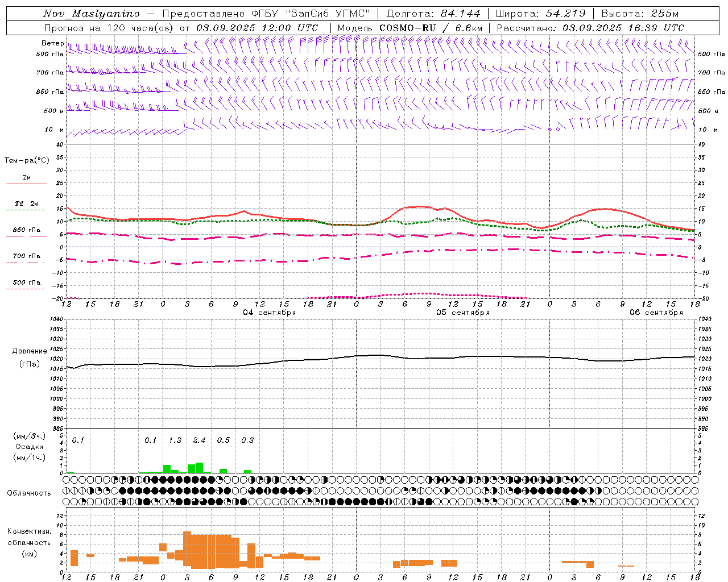Click the Осадки precipitation label
728x582 pixels.
tap(29, 447)
